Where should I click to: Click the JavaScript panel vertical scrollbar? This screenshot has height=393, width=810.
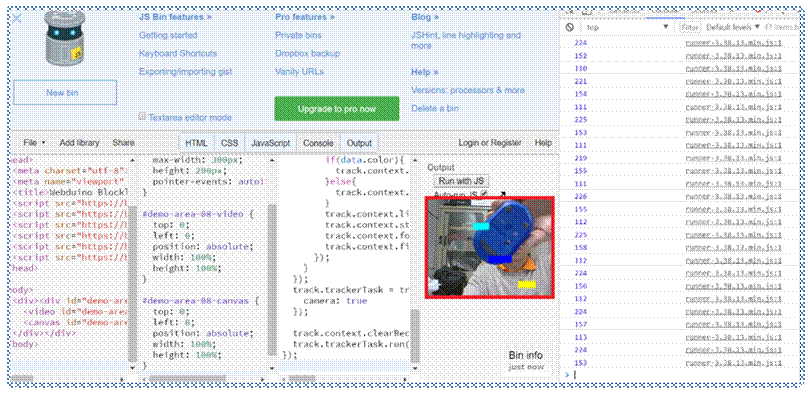(x=415, y=336)
